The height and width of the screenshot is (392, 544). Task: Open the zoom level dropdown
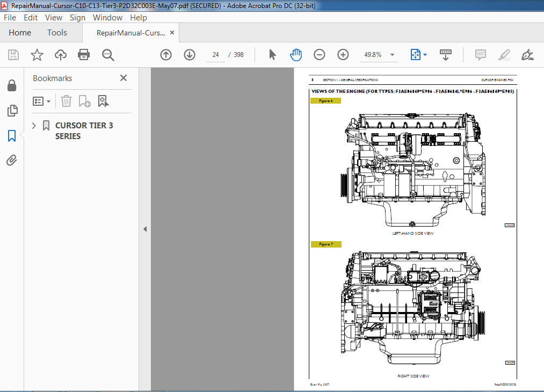click(x=392, y=55)
